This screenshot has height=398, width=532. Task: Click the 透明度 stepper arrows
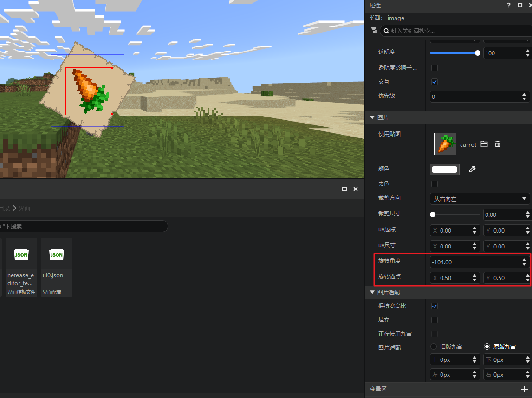pos(527,53)
